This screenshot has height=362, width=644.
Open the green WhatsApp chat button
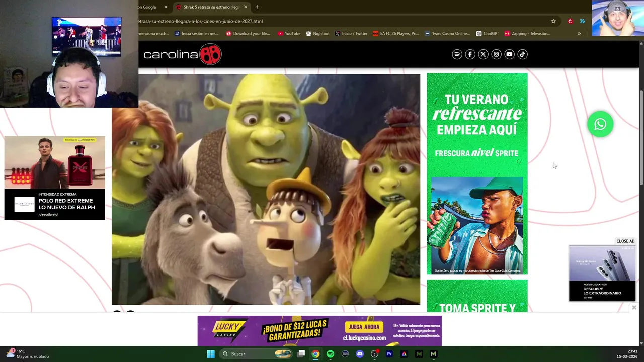(600, 124)
